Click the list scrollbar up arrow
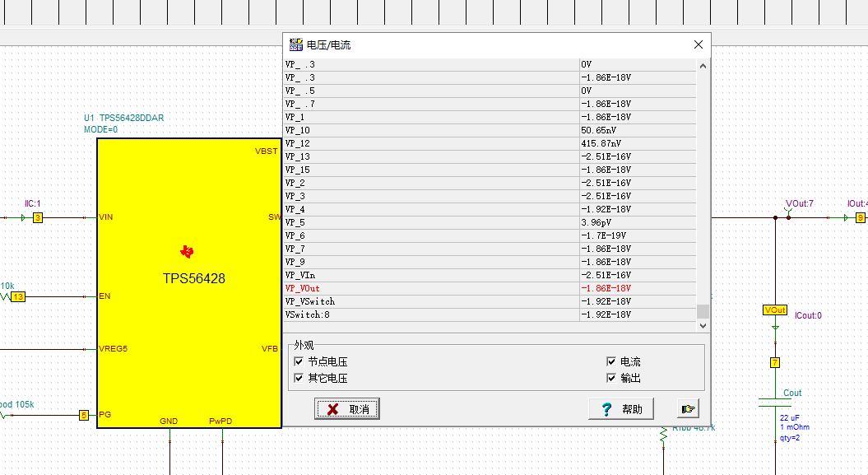Viewport: 868px width, 475px height. [x=703, y=66]
